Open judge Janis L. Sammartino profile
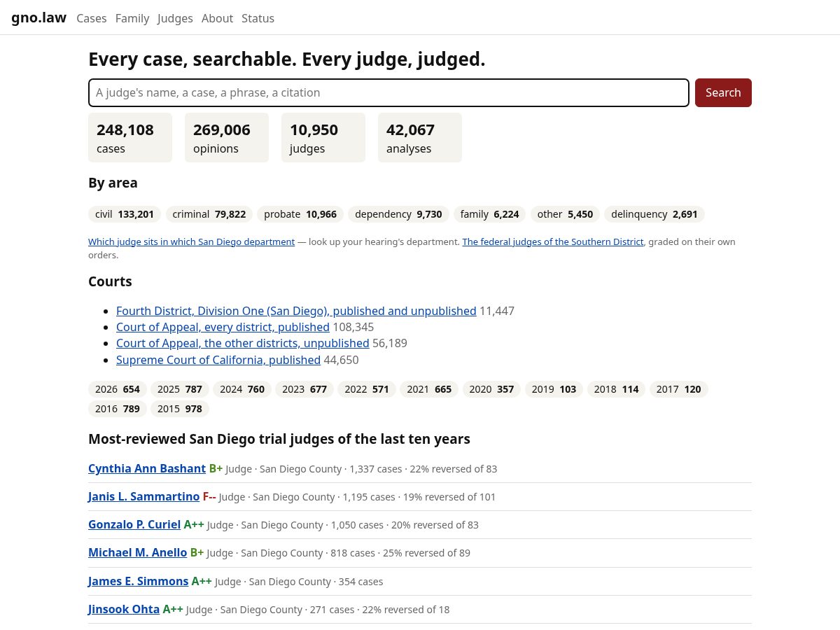This screenshot has height=630, width=840. pos(143,496)
